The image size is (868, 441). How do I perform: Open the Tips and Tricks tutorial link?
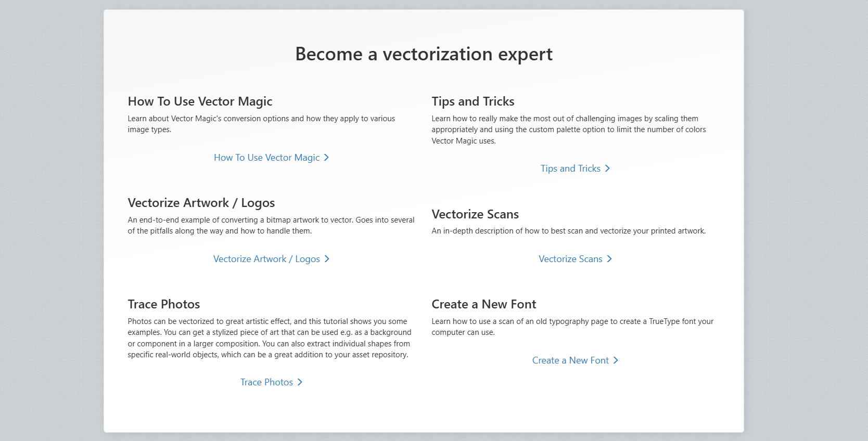pos(570,168)
